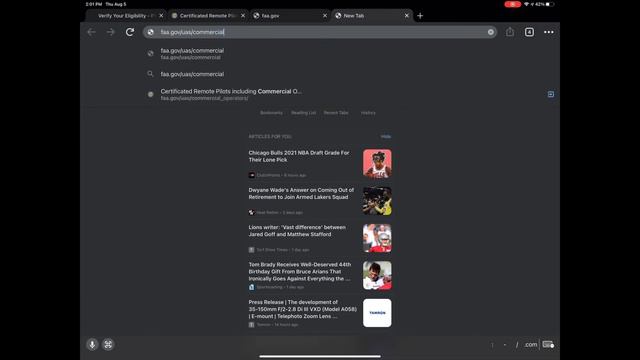Viewport: 640px width, 360px height.
Task: Open the three-dot browser menu
Action: 549,32
